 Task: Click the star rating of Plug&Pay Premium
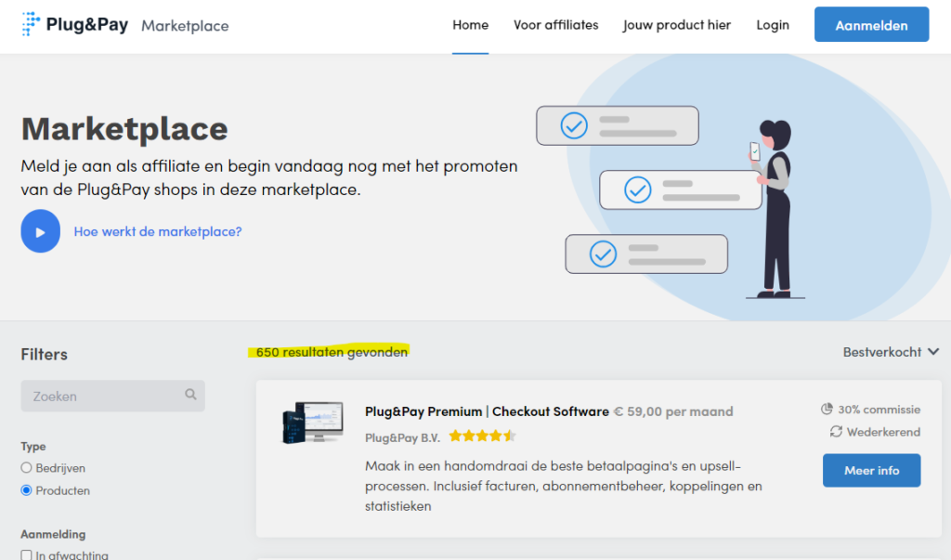click(482, 436)
